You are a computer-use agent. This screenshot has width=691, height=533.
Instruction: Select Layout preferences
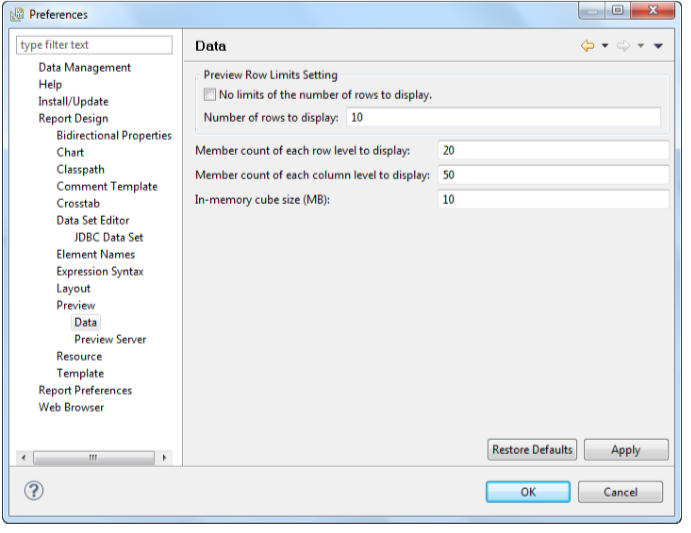(74, 288)
